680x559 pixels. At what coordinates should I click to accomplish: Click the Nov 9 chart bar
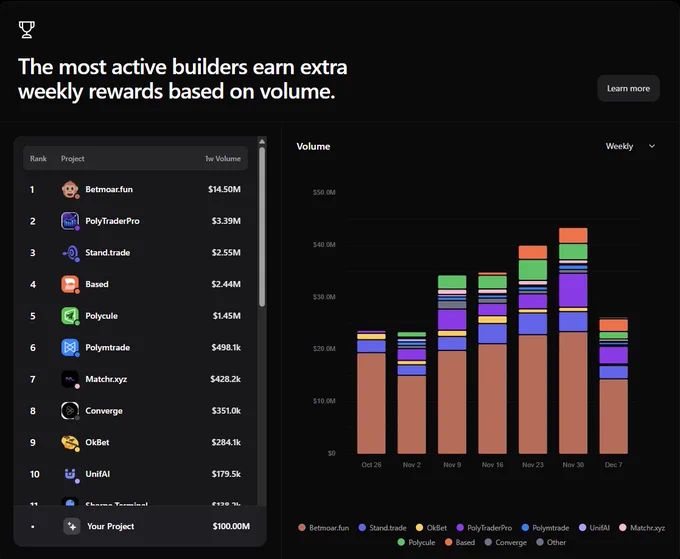[x=452, y=365]
